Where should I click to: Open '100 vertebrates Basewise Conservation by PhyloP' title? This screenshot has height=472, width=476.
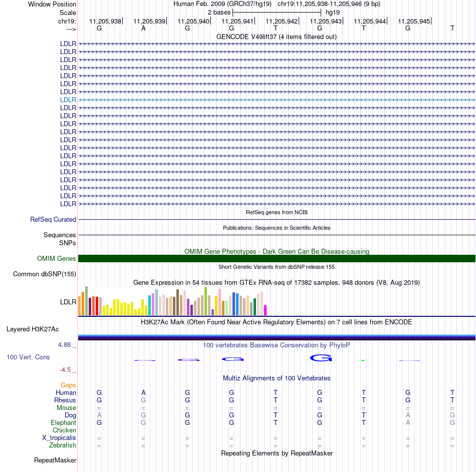(277, 345)
